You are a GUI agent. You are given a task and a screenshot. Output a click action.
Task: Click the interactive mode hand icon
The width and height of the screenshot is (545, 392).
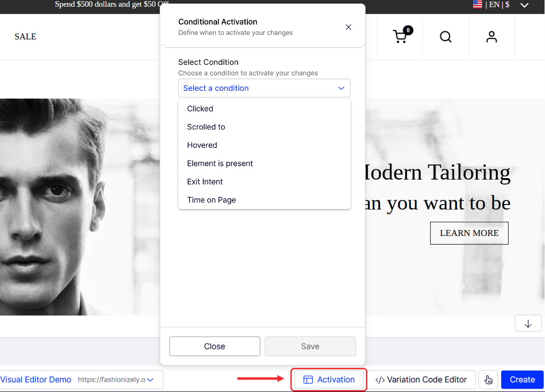488,380
